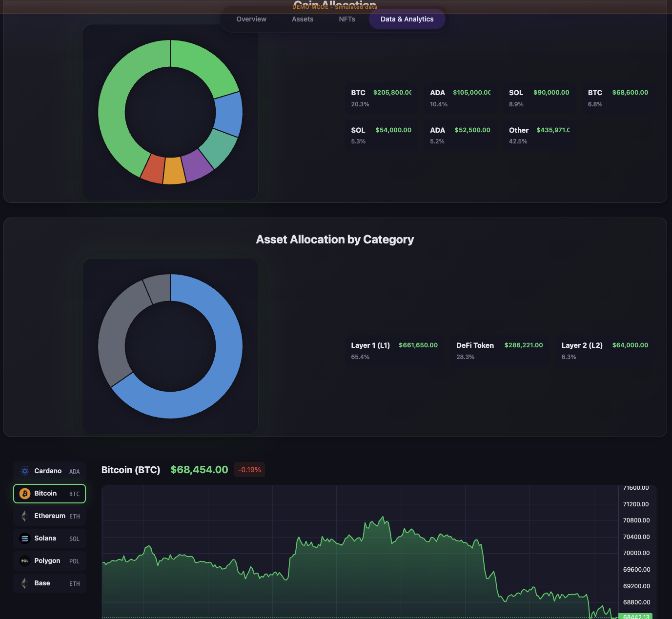Click the 68442.13 price marker on the chart axis
The width and height of the screenshot is (672, 619).
tap(635, 617)
